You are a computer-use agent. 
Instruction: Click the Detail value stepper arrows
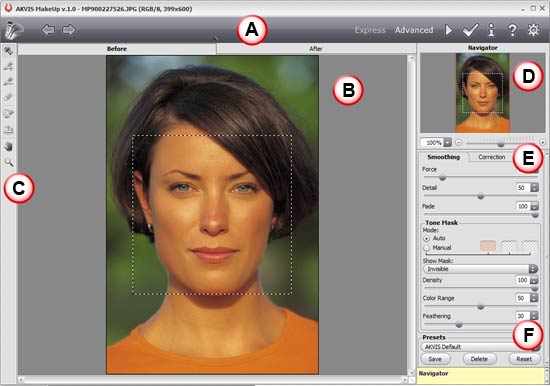point(534,188)
